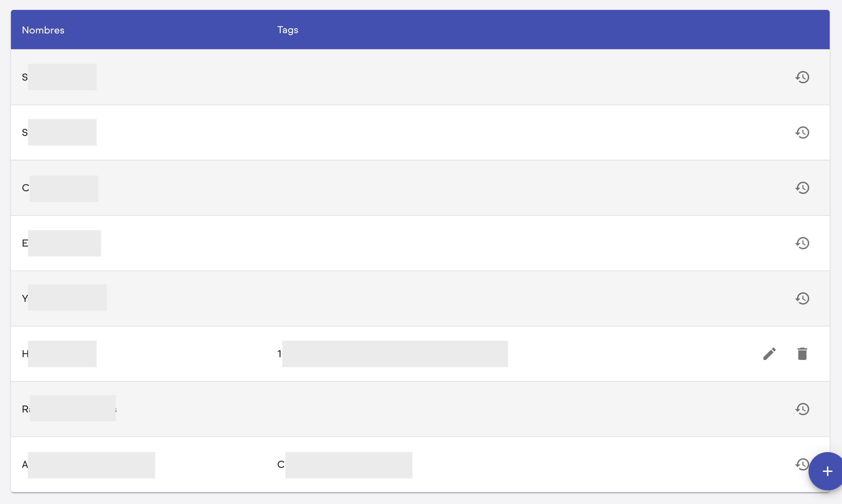Select the name starting with Y
The width and height of the screenshot is (842, 504).
pos(64,298)
